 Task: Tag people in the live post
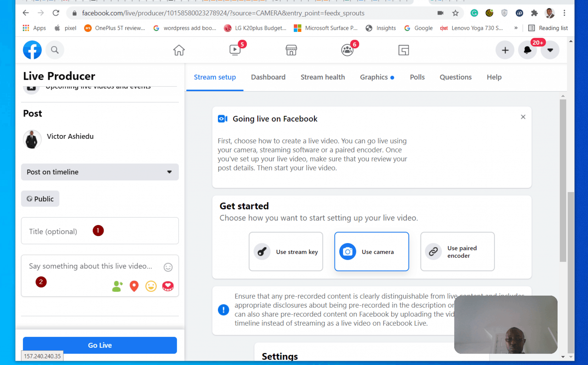pyautogui.click(x=117, y=286)
